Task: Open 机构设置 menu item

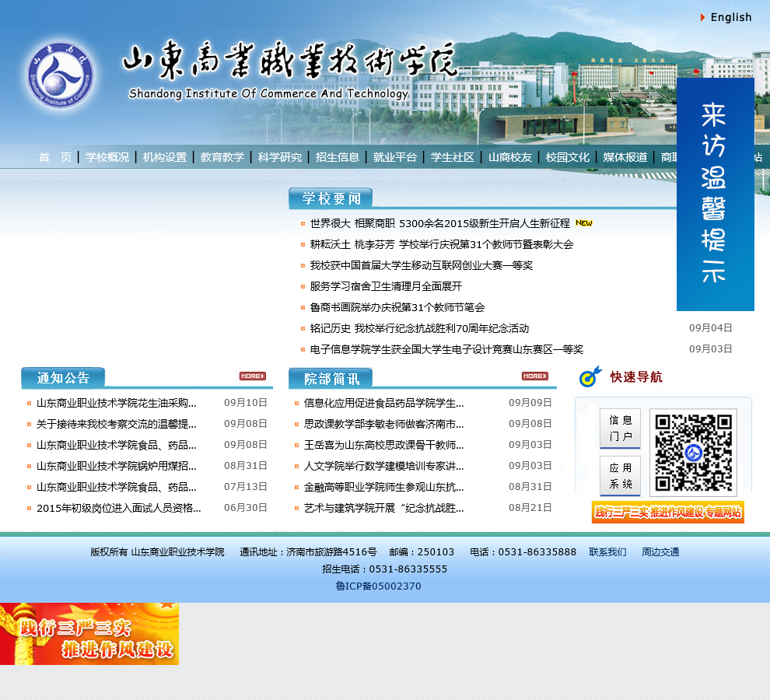Action: pos(165,157)
